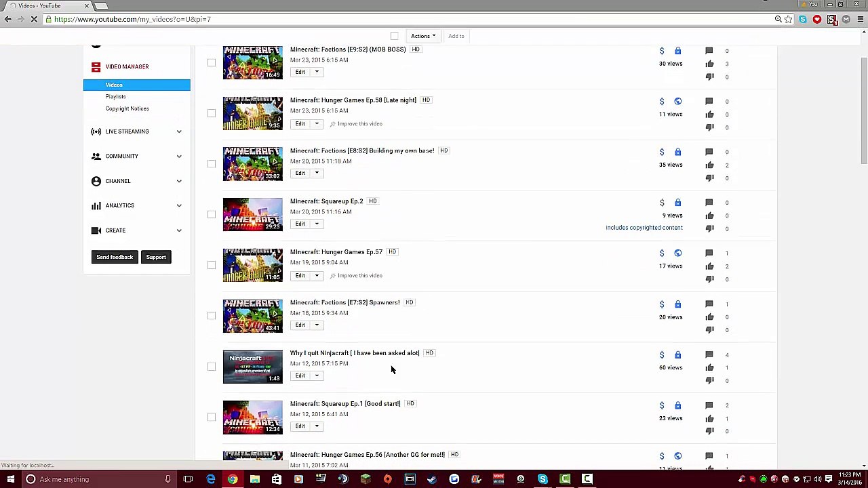Switch to the Videos - YouTube browser tab
Screen dimensions: 868x488
pyautogui.click(x=47, y=5)
